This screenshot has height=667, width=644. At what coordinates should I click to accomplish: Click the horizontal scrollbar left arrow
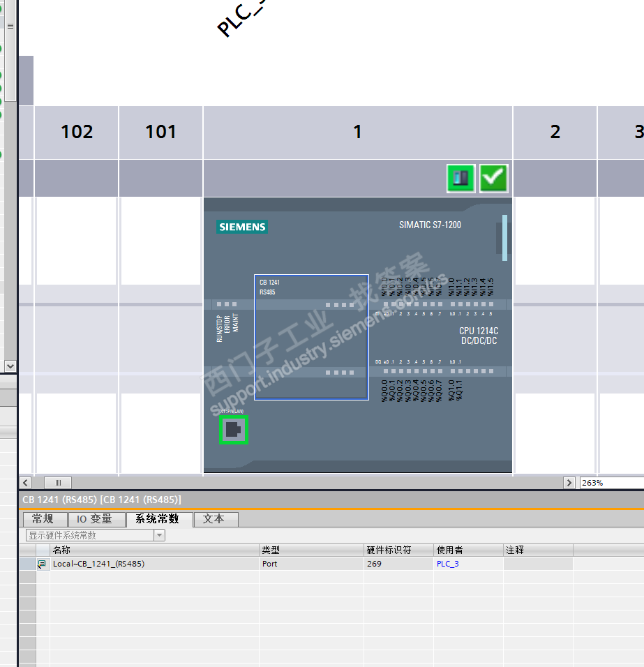[25, 483]
